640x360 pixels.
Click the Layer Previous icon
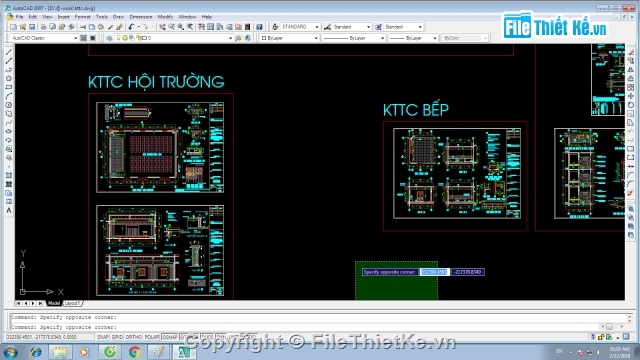pyautogui.click(x=248, y=38)
